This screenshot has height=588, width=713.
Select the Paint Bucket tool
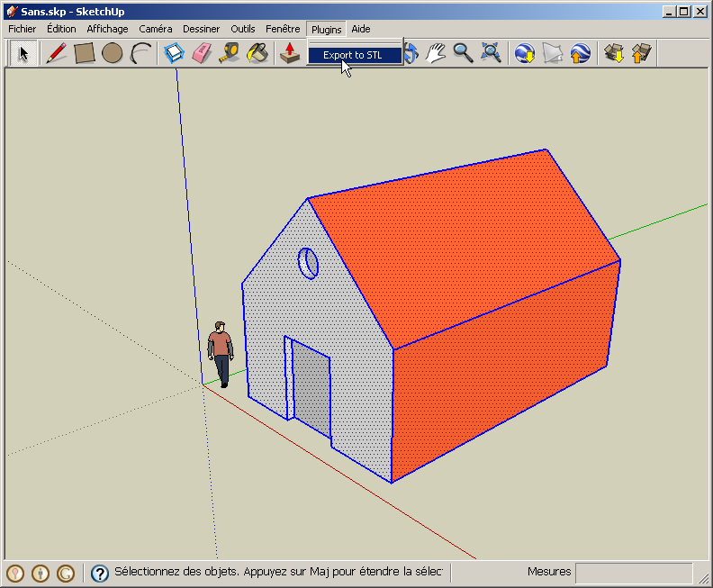point(257,53)
